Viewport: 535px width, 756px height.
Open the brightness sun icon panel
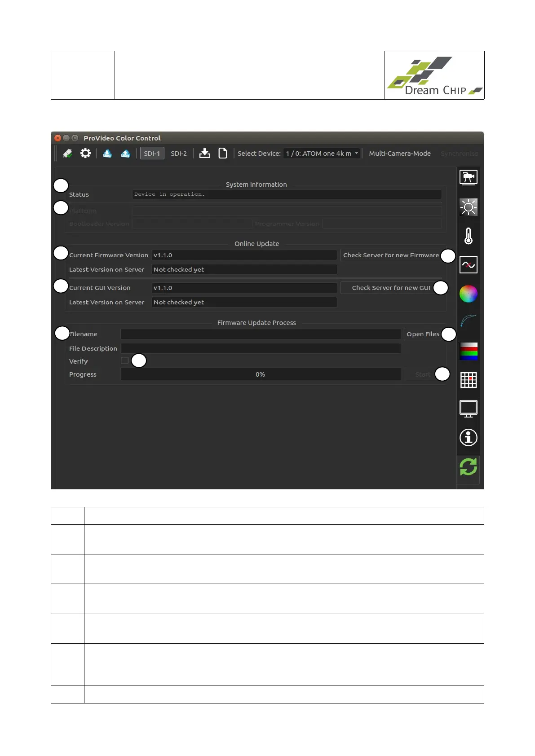point(468,207)
